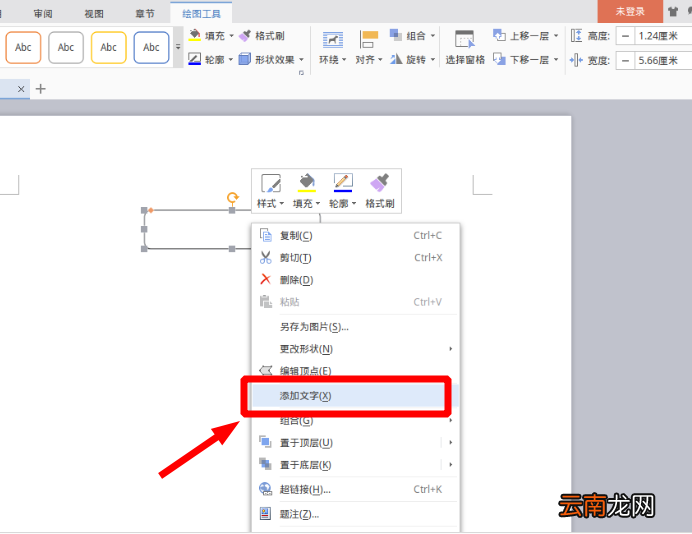Click the floating toolbar 格式刷
Image resolution: width=692 pixels, height=534 pixels.
[380, 191]
